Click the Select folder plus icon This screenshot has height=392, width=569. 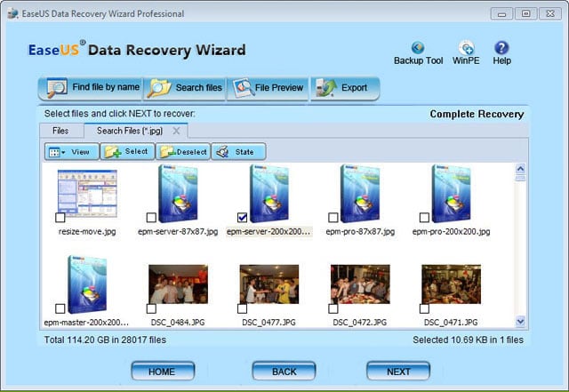[113, 152]
